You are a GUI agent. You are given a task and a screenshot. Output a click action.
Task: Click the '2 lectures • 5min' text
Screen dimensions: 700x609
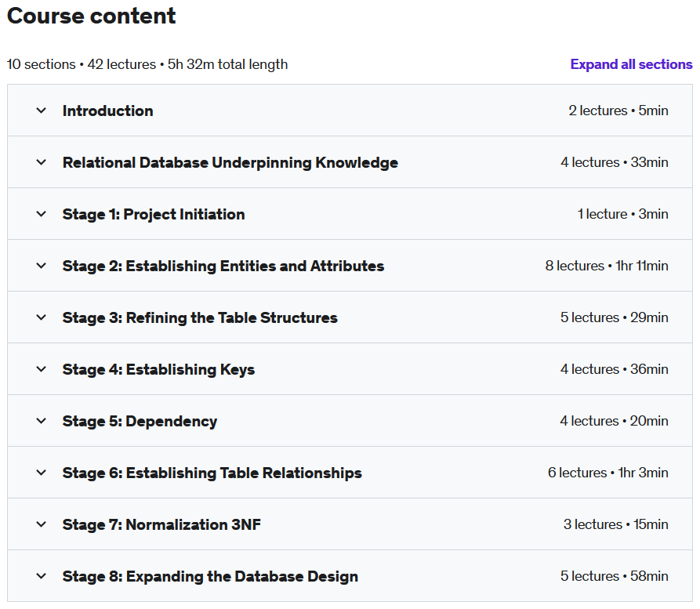618,111
